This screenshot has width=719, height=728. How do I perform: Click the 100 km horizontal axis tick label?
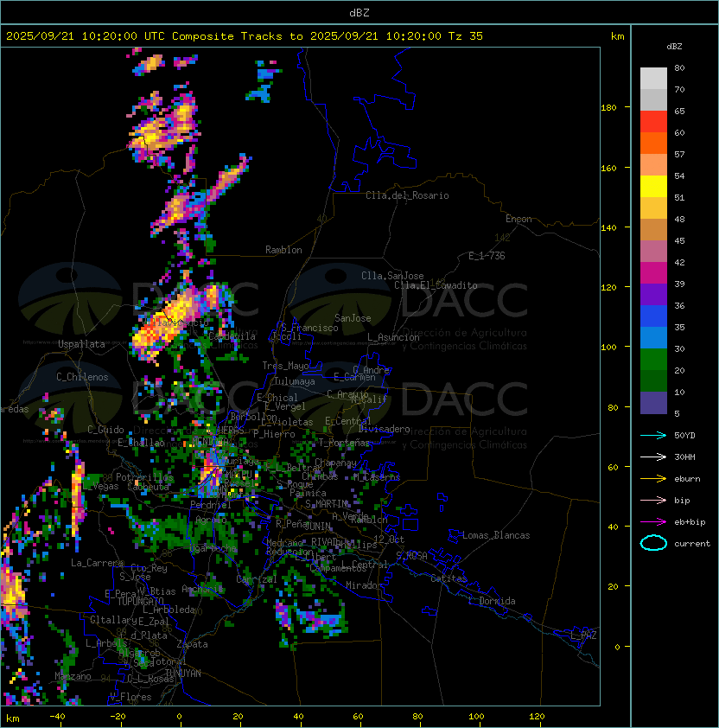click(x=476, y=717)
